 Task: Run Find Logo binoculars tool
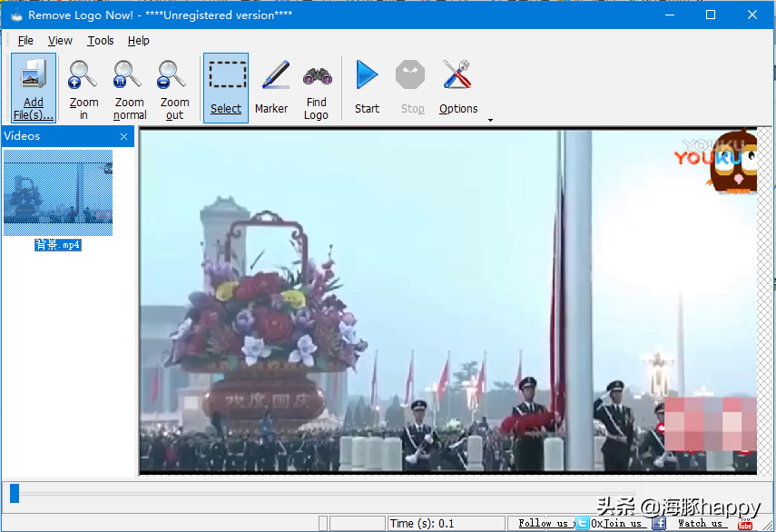(316, 88)
